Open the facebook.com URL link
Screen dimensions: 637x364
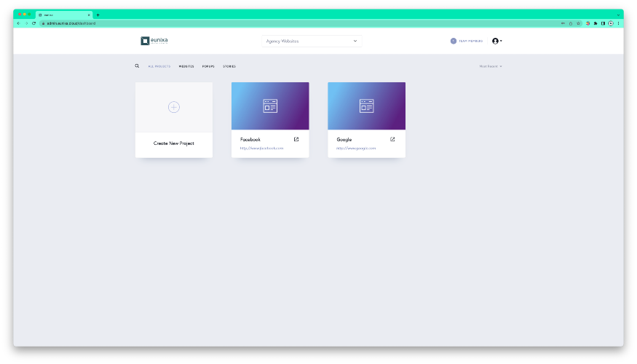pyautogui.click(x=261, y=149)
